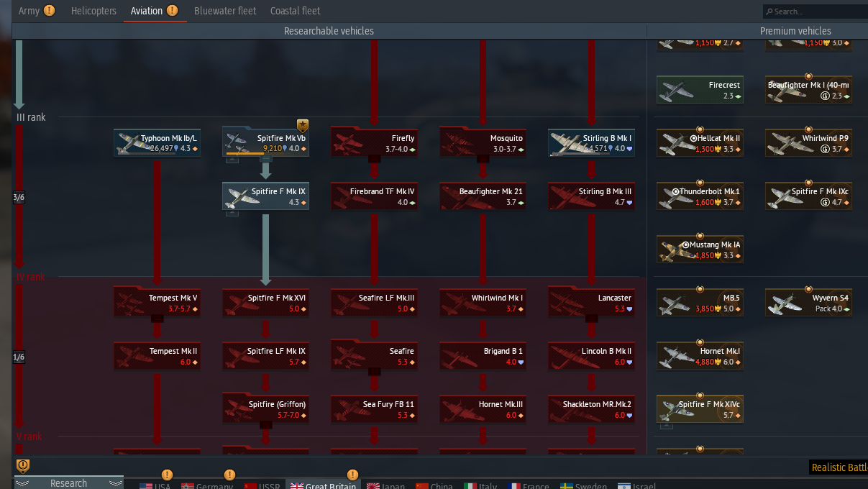
Task: Select the Typhoon Mk Ib/L aircraft card
Action: (157, 142)
